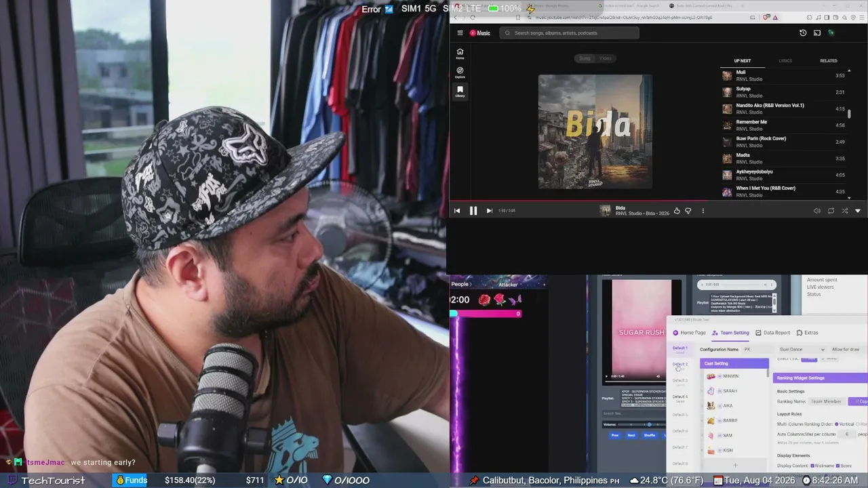Play Nandito Ako (R&B Version Vol.1)
The height and width of the screenshot is (488, 868).
(783, 108)
